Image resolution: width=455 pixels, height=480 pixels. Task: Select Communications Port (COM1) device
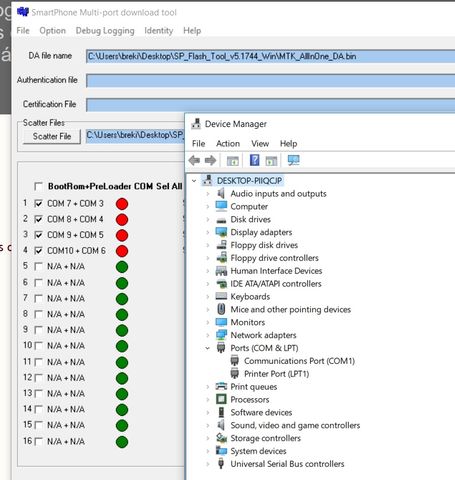(299, 361)
